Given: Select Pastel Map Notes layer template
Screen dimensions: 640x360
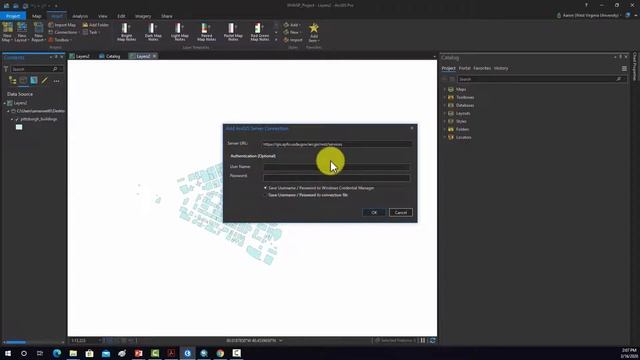Looking at the screenshot, I should pyautogui.click(x=233, y=32).
